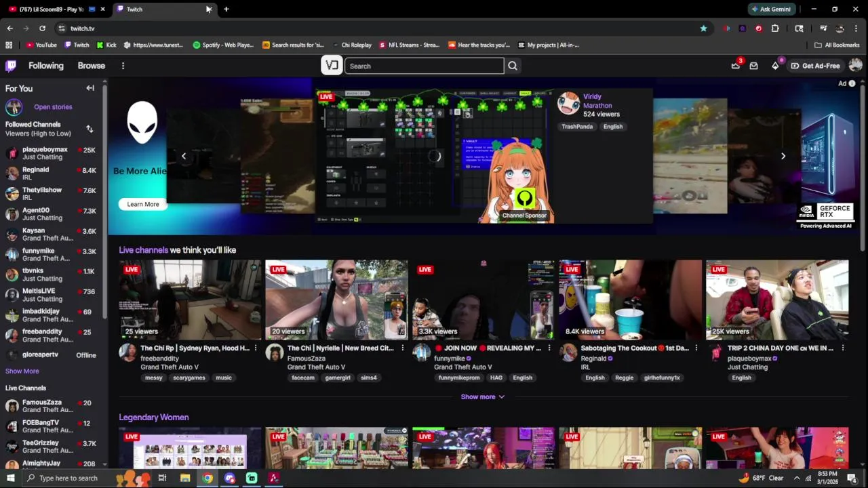Screen dimensions: 868x488
Task: Open the All Bookmarks folder
Action: pos(837,45)
